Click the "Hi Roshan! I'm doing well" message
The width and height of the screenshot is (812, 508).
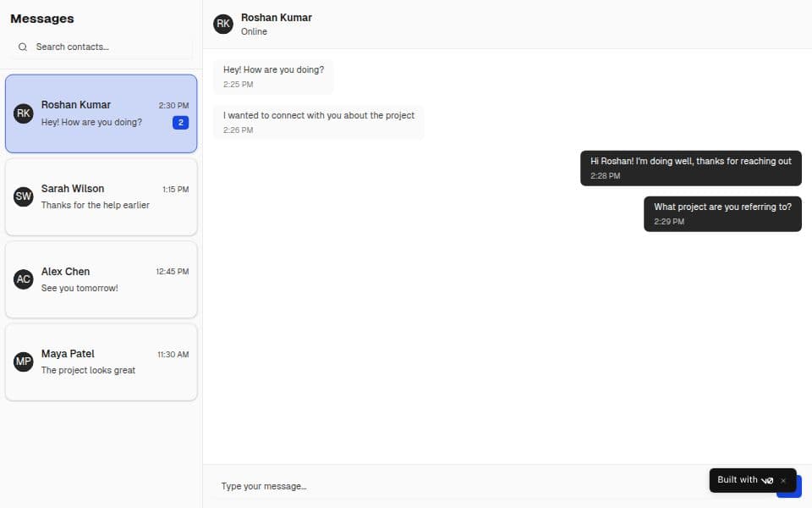[x=690, y=168]
